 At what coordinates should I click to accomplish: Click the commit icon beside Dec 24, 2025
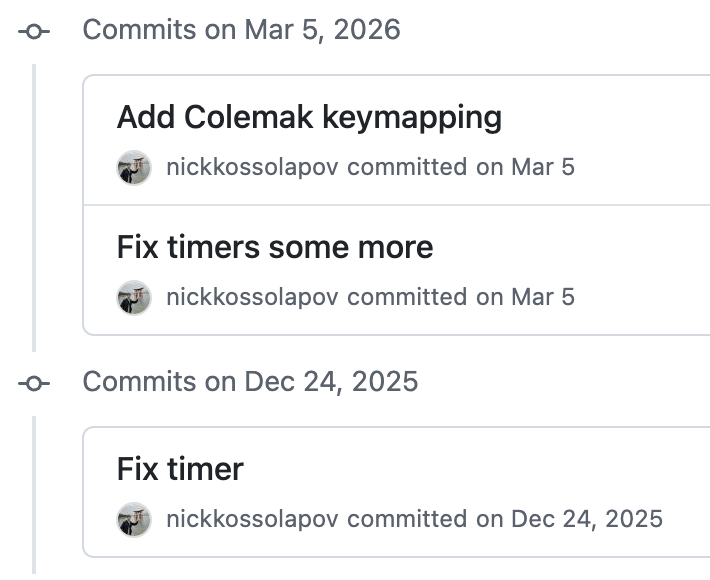coord(33,383)
